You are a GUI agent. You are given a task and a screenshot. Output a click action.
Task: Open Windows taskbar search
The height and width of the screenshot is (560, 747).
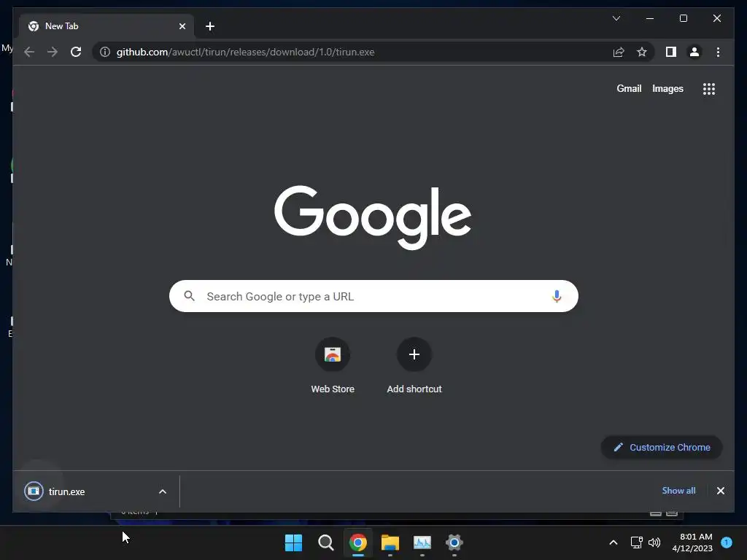pos(326,542)
